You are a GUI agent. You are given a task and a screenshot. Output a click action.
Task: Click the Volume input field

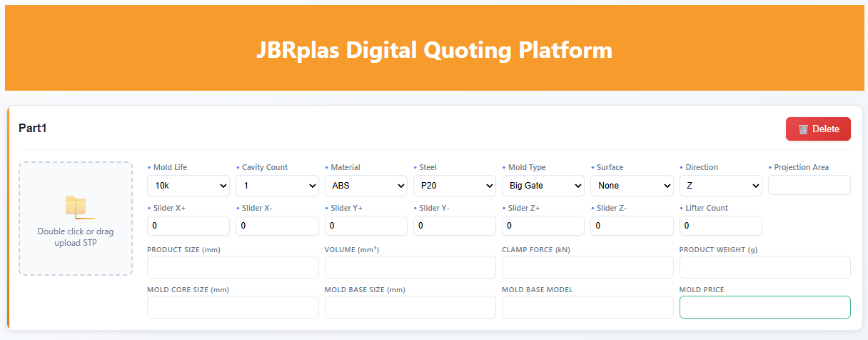[410, 267]
